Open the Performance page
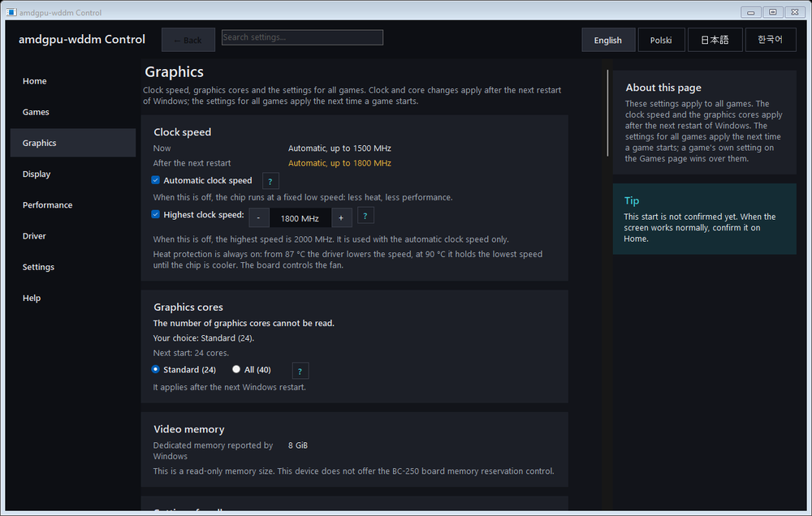Image resolution: width=812 pixels, height=516 pixels. point(73,205)
